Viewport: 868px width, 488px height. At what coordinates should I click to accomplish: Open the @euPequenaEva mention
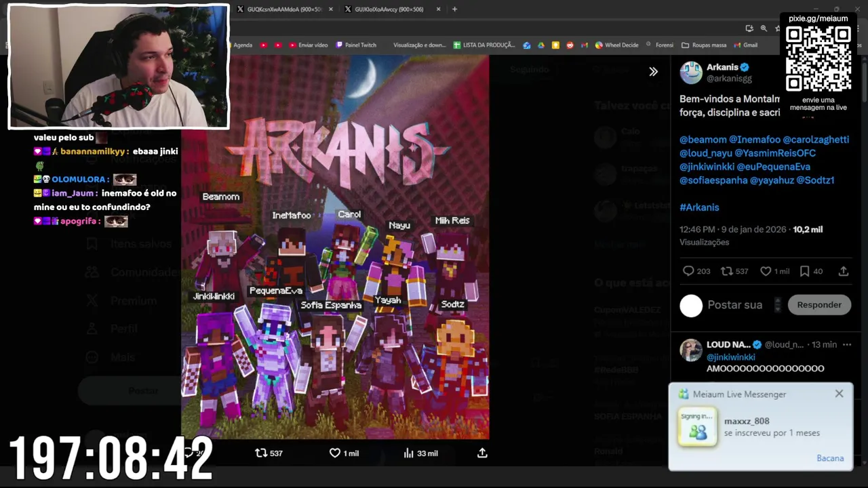click(x=774, y=167)
